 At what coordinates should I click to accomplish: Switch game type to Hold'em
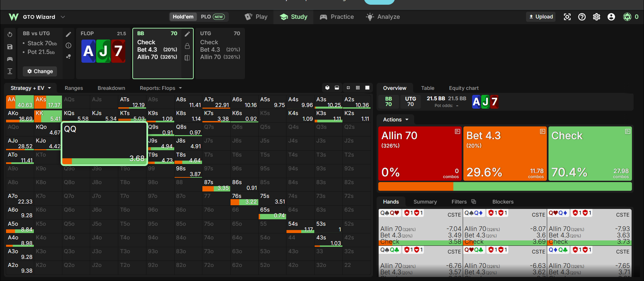click(183, 17)
